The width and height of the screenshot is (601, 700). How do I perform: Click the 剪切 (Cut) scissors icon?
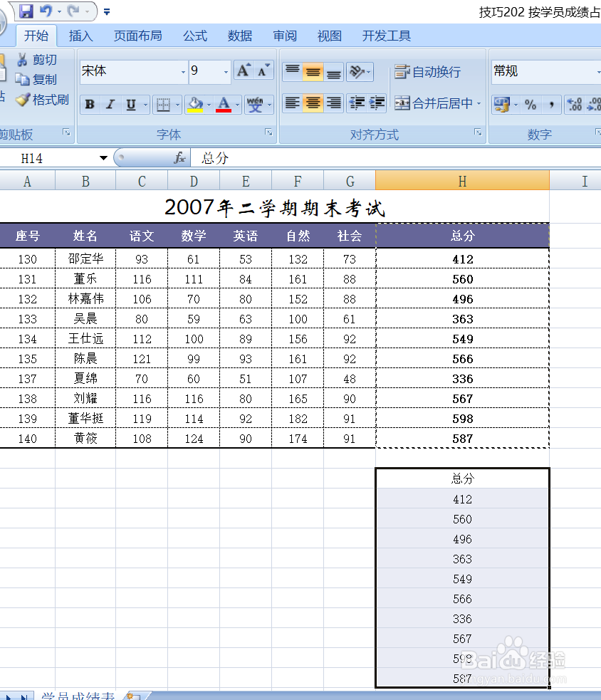pyautogui.click(x=22, y=59)
